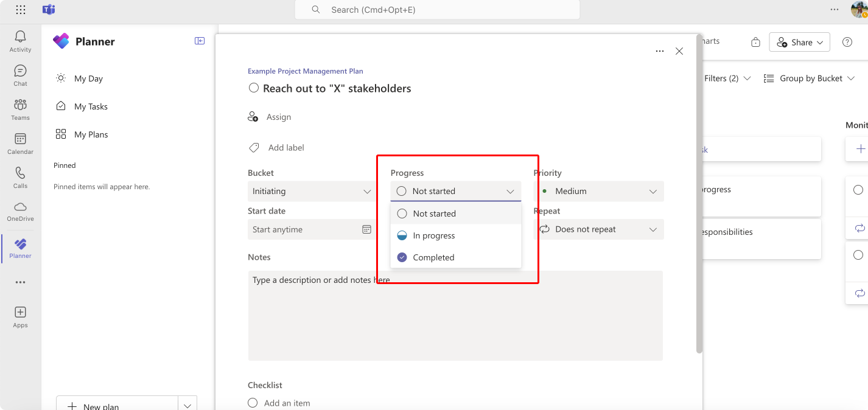Click into the Notes text area
This screenshot has height=410, width=868.
point(455,316)
